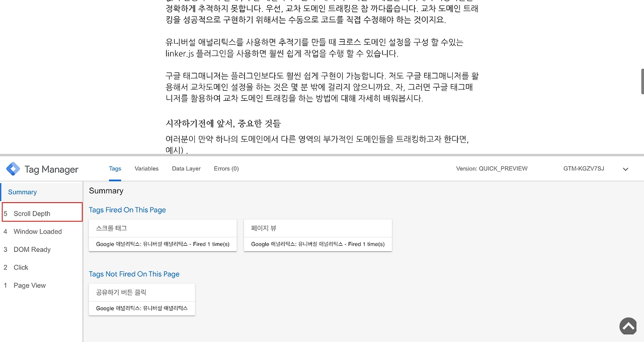The width and height of the screenshot is (644, 342).
Task: Click the paragraph starting with 구글 태그매니저는 플러그인보다도
Action: click(322, 87)
